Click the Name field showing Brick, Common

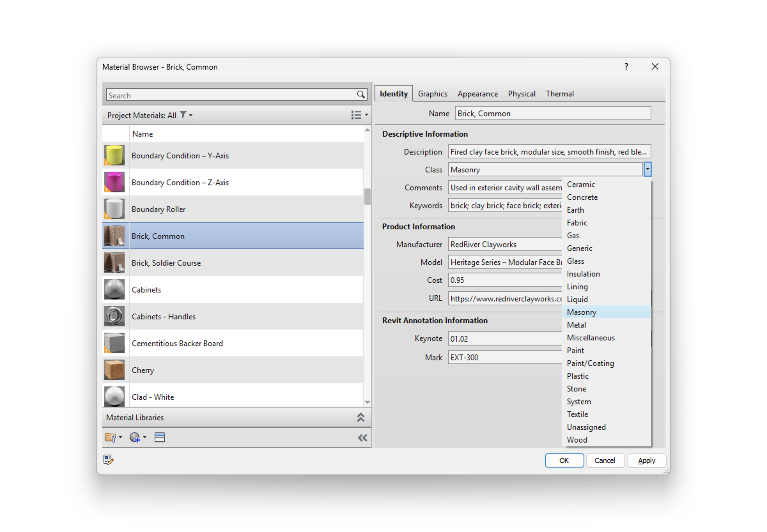(x=553, y=113)
